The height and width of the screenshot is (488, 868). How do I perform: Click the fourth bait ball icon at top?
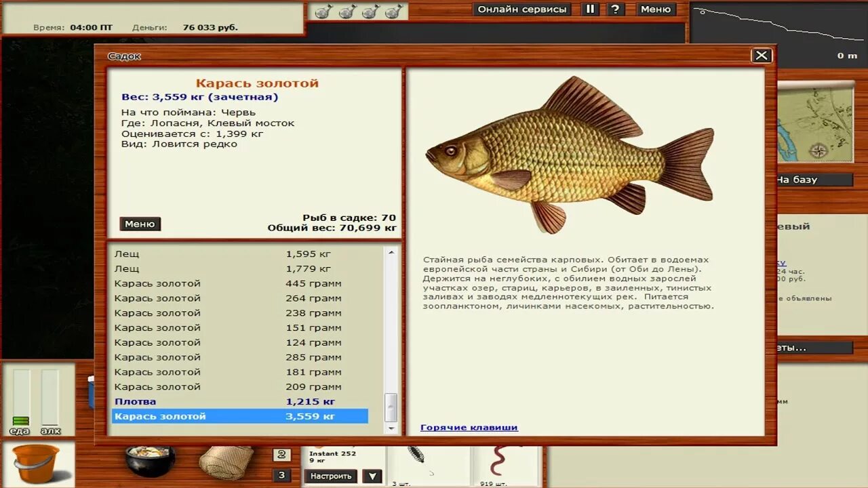[x=393, y=11]
